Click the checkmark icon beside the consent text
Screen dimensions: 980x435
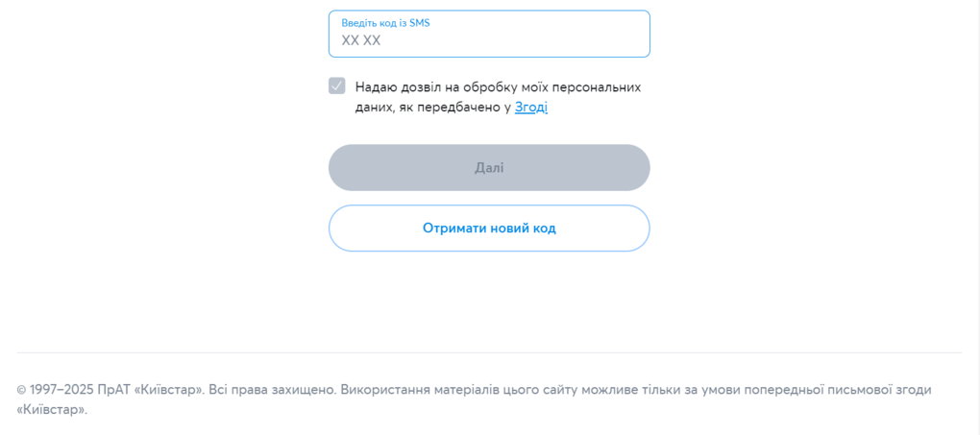coord(336,85)
